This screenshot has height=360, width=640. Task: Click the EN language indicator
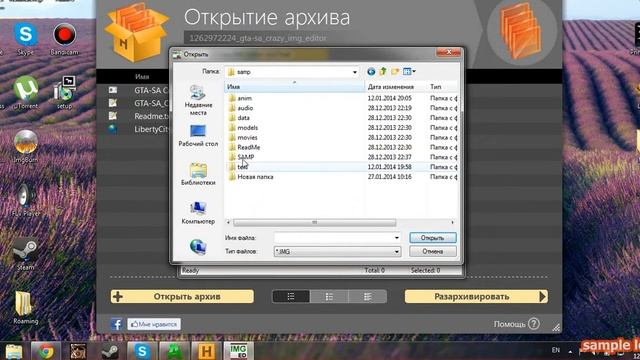(556, 350)
